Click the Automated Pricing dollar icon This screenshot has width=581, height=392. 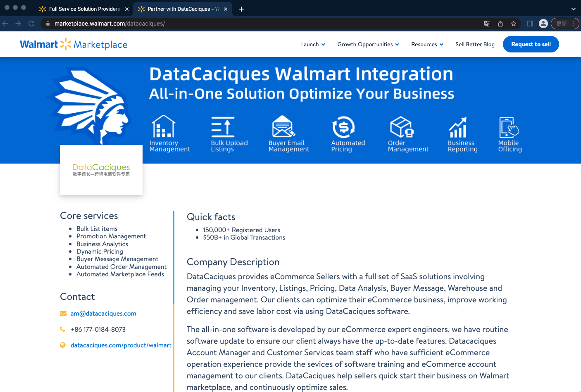pos(343,127)
